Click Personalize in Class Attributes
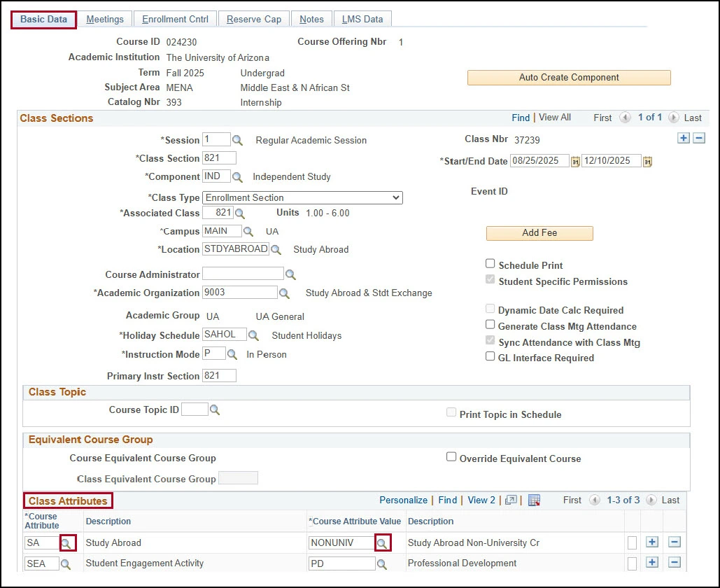The height and width of the screenshot is (588, 720). coord(403,500)
